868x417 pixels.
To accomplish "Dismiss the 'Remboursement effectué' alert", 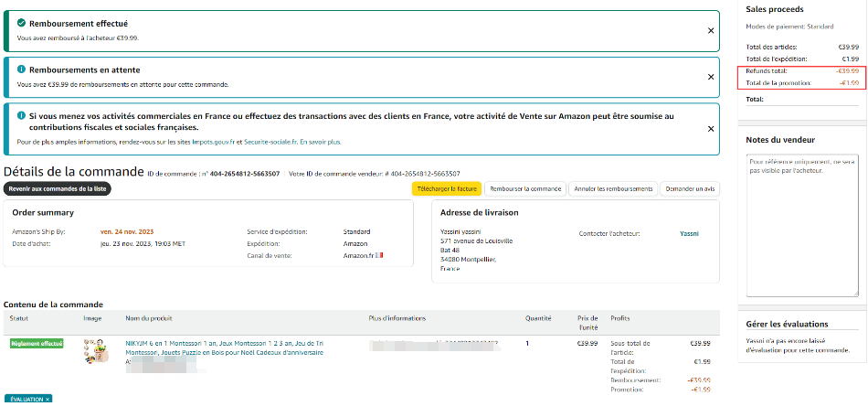I will coord(711,30).
